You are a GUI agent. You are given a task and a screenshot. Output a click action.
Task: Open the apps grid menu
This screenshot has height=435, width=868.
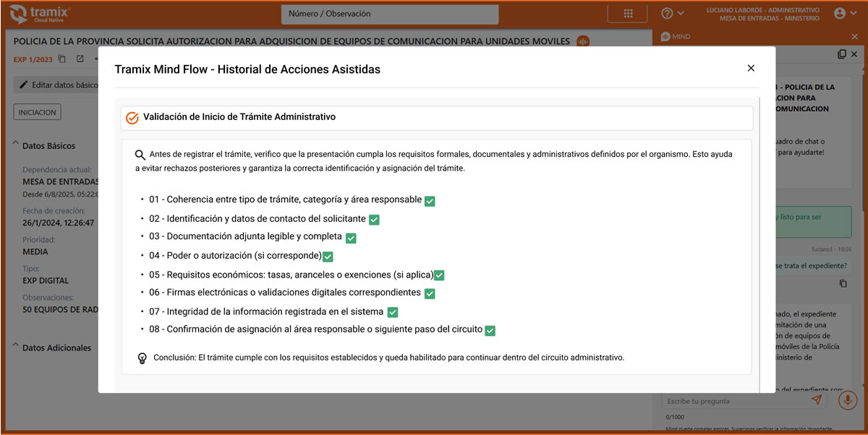tap(628, 14)
